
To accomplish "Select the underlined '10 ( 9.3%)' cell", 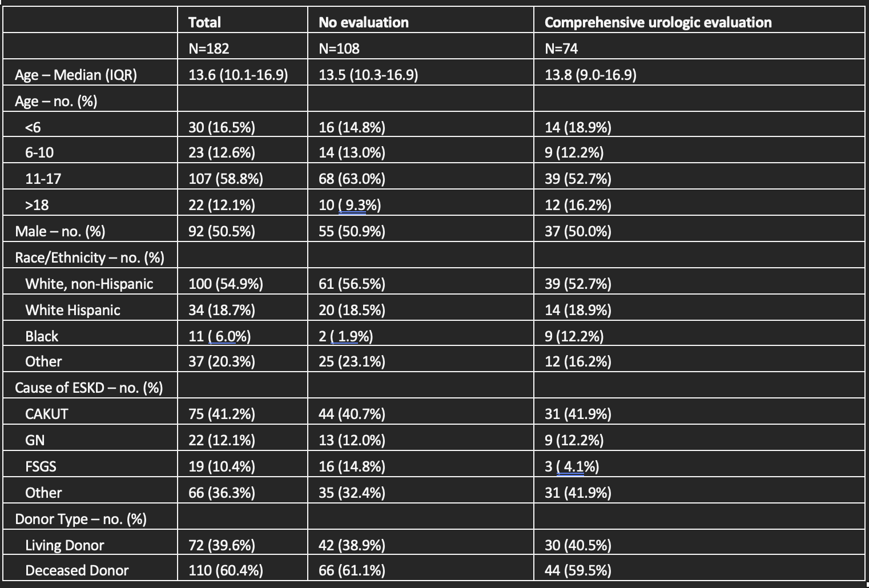I will coord(349,205).
